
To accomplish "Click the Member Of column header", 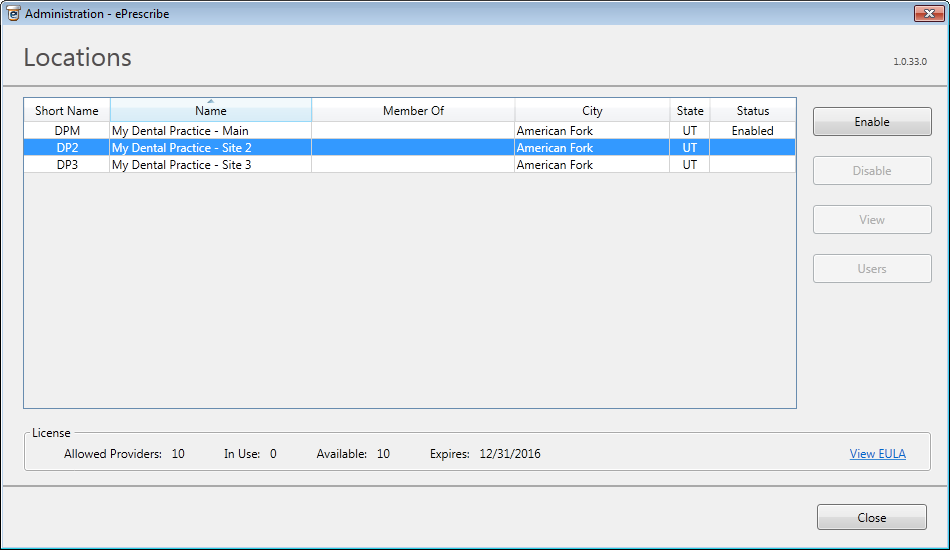I will point(413,111).
